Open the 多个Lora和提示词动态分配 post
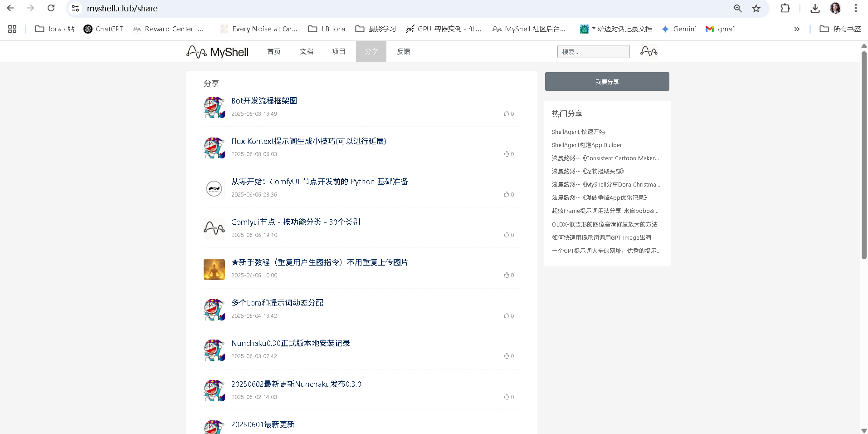The height and width of the screenshot is (434, 868). pos(277,303)
